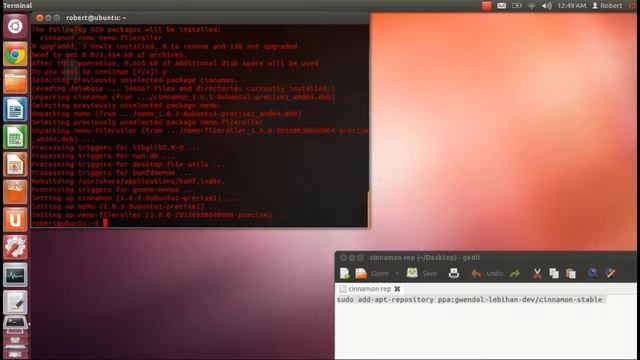Launch Google Chrome from the launcher
Viewport: 640px width, 360px height.
pyautogui.click(x=15, y=54)
